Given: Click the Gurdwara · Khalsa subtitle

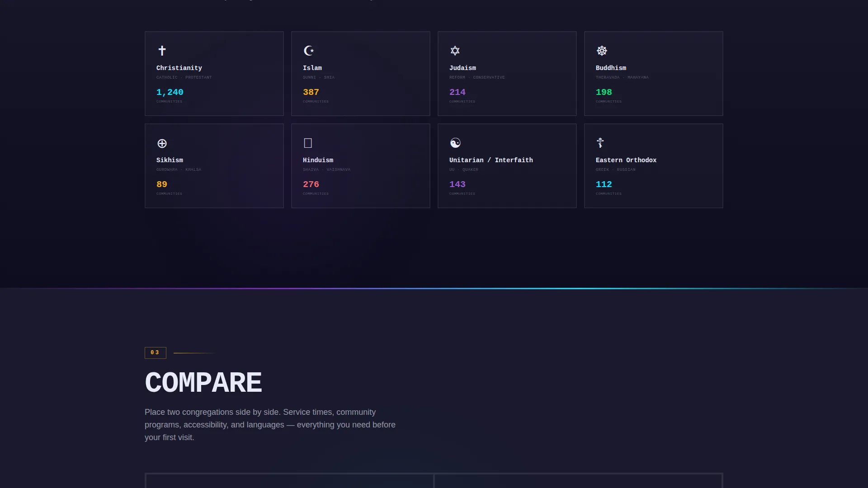Looking at the screenshot, I should [x=179, y=170].
